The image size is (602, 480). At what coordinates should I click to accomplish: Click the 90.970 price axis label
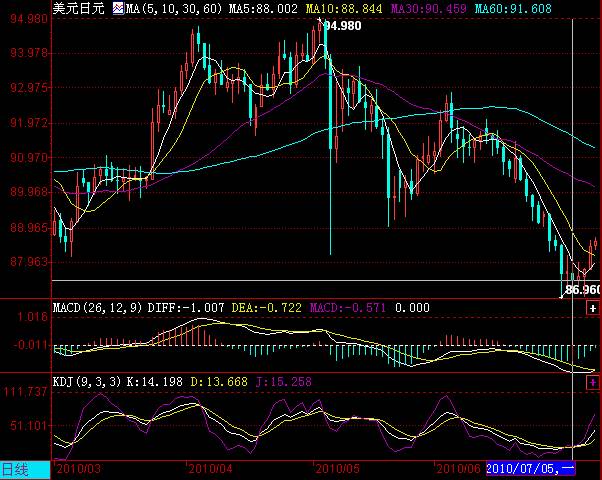coord(29,158)
